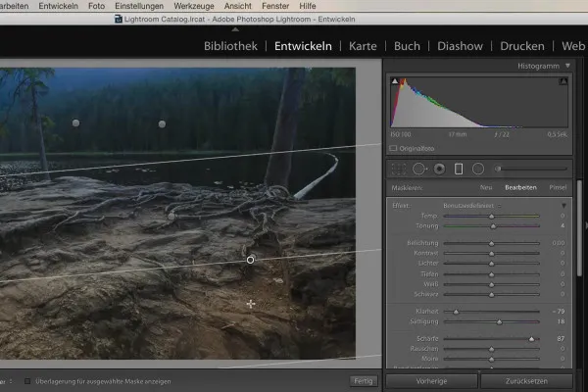Screen dimensions: 588x392
Task: Enable the Originalfoto checkbox
Action: [x=393, y=149]
